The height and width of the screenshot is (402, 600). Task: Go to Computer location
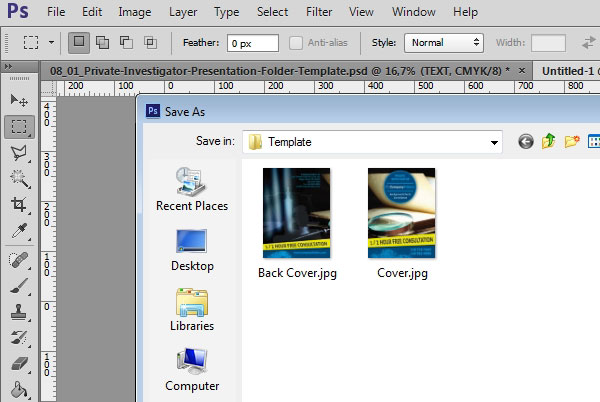(x=192, y=369)
